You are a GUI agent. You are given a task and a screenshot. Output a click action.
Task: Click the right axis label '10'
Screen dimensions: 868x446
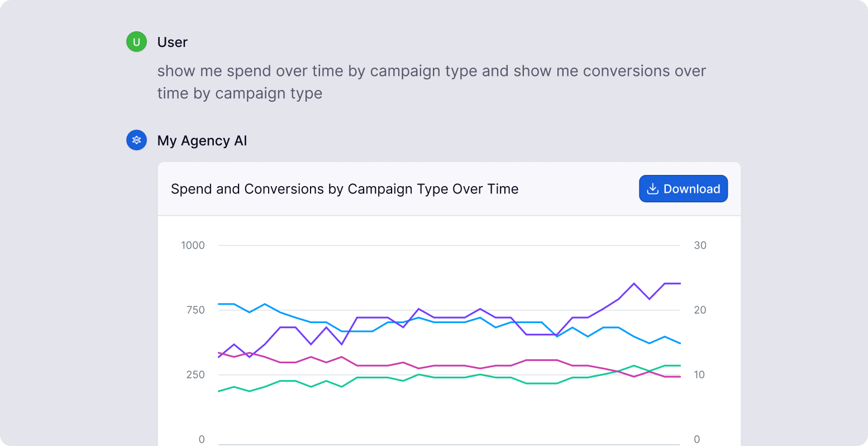tap(698, 374)
